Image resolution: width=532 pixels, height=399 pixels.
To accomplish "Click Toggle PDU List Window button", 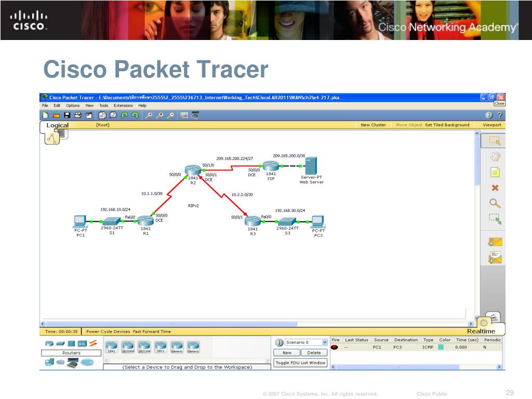I will pyautogui.click(x=301, y=363).
